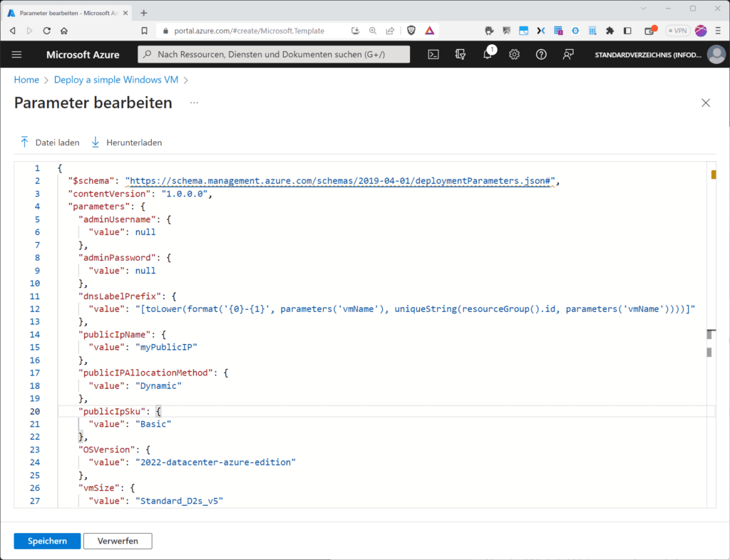The width and height of the screenshot is (730, 560).
Task: Click line number 20 in the editor
Action: tap(35, 411)
